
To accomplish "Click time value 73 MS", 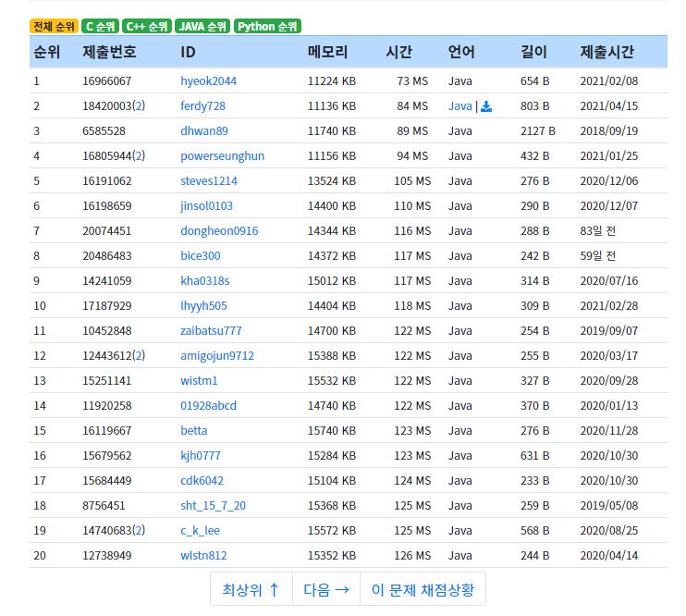I will point(412,81).
